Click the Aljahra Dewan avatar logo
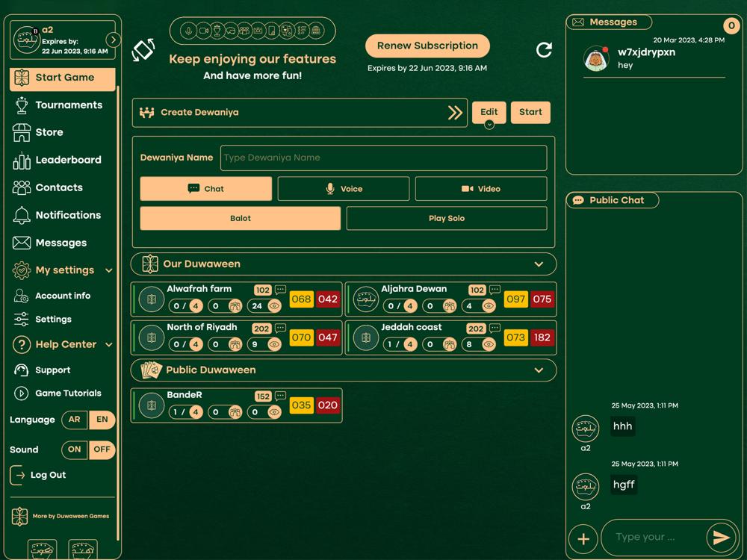Image resolution: width=747 pixels, height=560 pixels. pos(366,299)
